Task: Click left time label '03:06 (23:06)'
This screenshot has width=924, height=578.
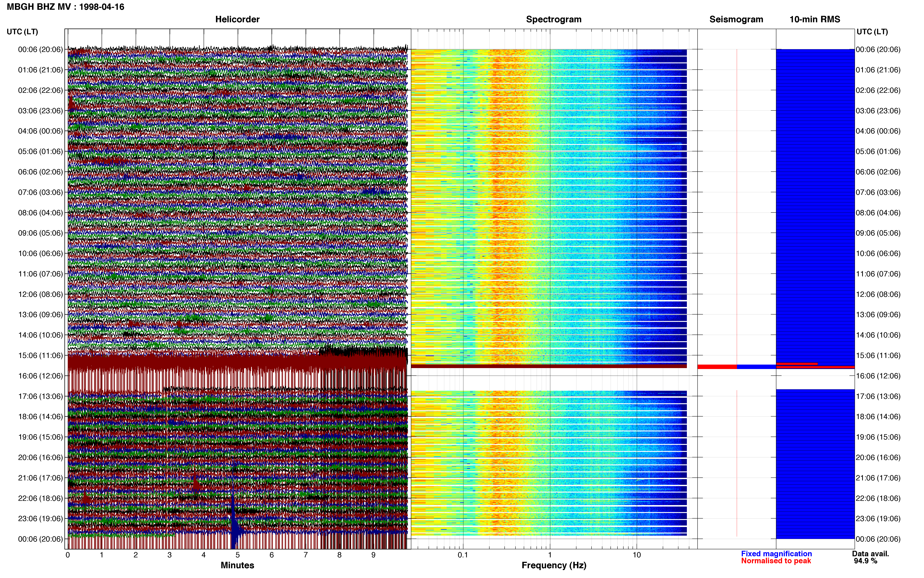Action: point(40,111)
